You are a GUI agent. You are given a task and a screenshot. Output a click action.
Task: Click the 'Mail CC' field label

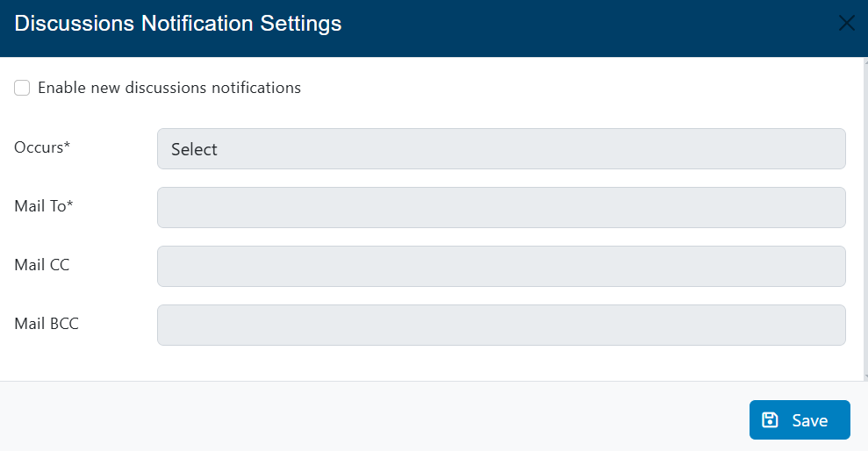pos(42,264)
